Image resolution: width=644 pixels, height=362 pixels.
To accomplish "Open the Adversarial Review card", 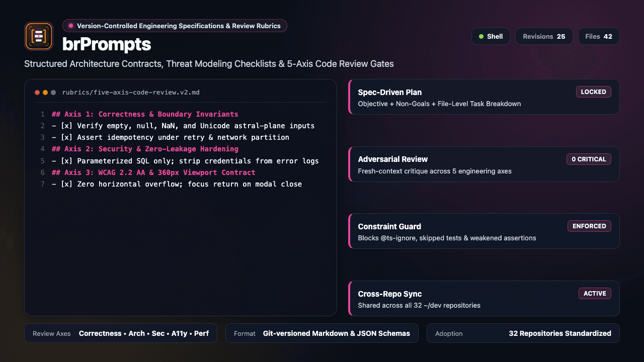I will point(484,164).
